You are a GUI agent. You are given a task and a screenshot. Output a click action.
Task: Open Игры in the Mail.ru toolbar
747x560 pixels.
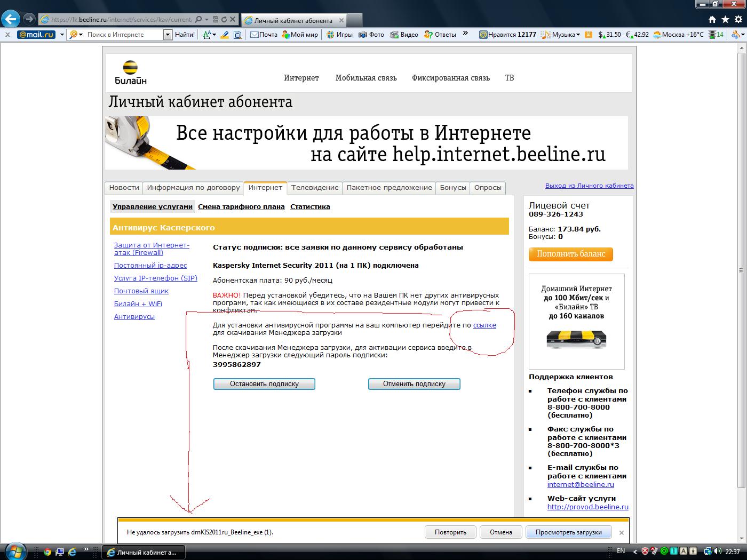click(339, 35)
